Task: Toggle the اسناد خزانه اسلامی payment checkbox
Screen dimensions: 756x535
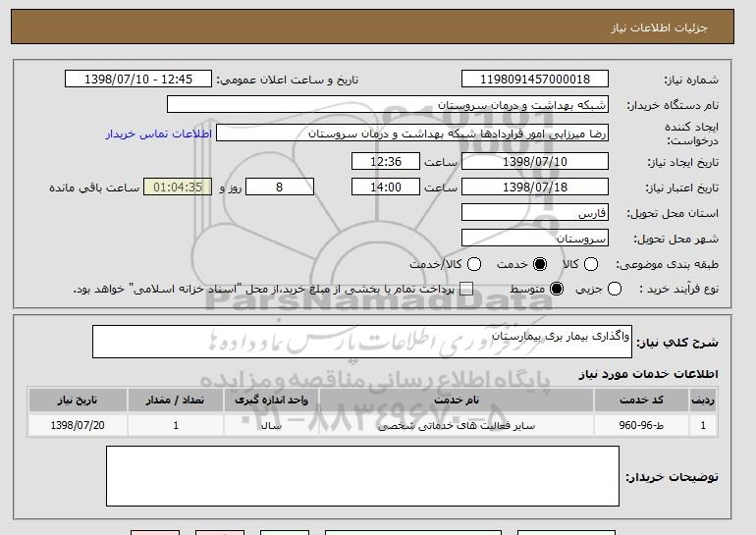Action: tap(466, 289)
